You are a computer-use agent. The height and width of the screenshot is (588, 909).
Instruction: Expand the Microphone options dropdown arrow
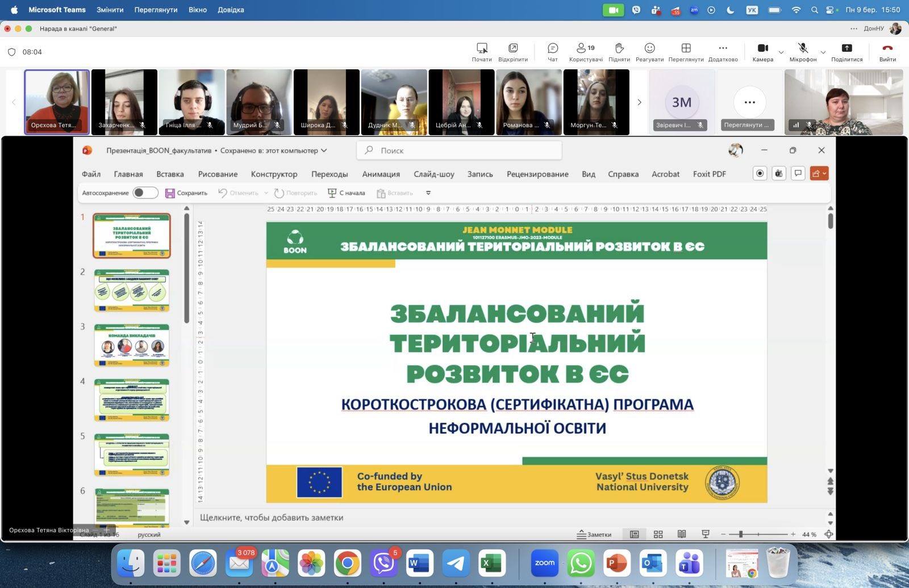point(823,52)
